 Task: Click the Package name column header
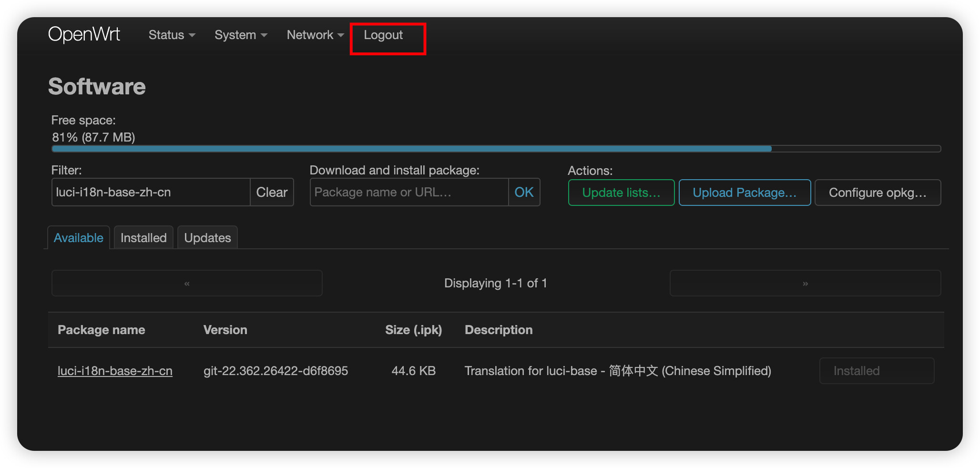tap(102, 330)
